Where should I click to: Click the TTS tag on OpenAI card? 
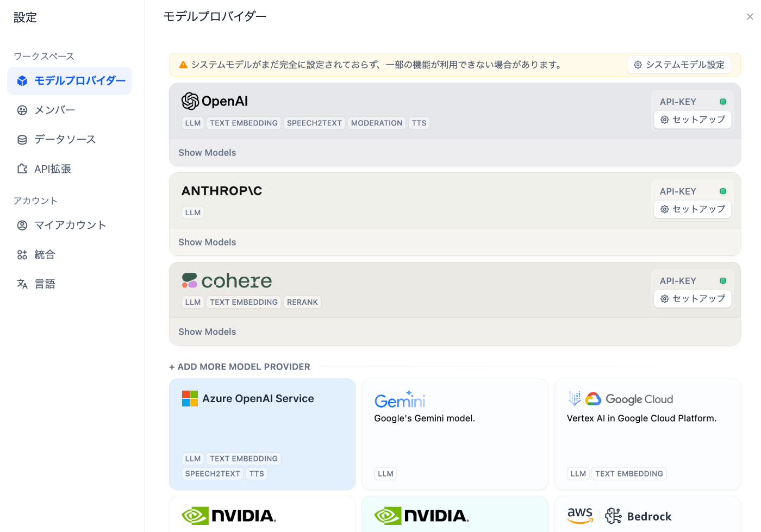point(419,123)
